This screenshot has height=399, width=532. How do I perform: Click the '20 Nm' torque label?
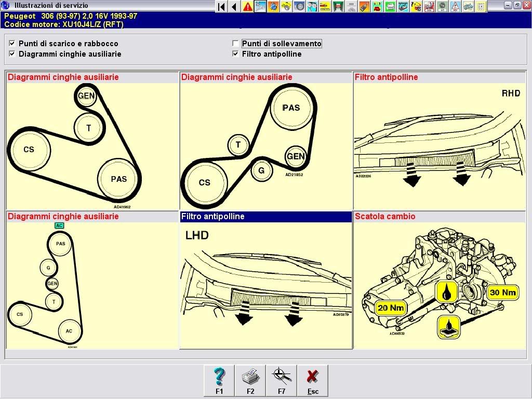point(391,308)
